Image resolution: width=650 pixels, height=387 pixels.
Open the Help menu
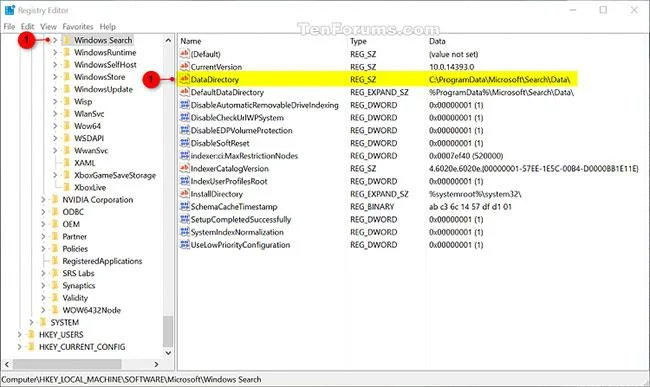(x=108, y=27)
